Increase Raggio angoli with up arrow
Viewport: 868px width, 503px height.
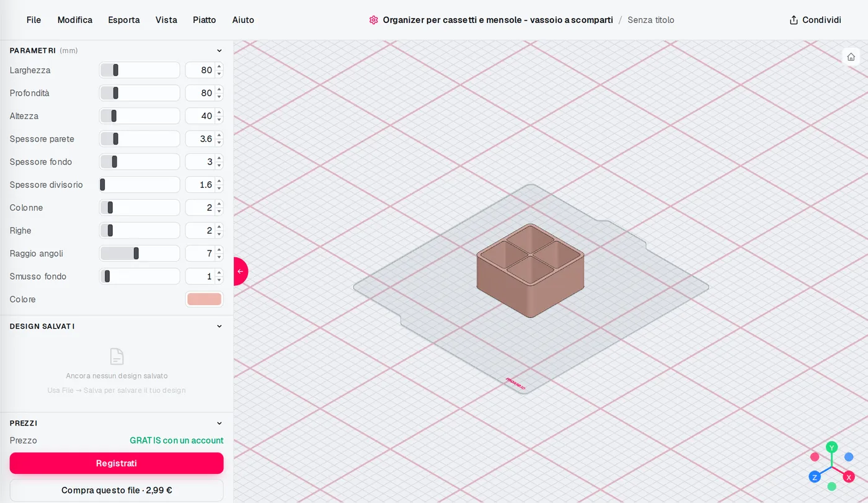219,250
